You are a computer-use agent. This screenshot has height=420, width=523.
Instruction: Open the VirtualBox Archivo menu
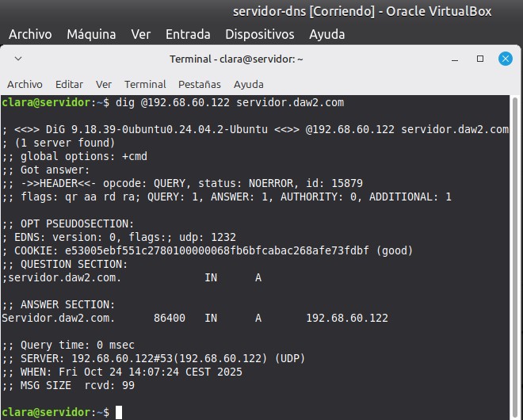pos(30,34)
